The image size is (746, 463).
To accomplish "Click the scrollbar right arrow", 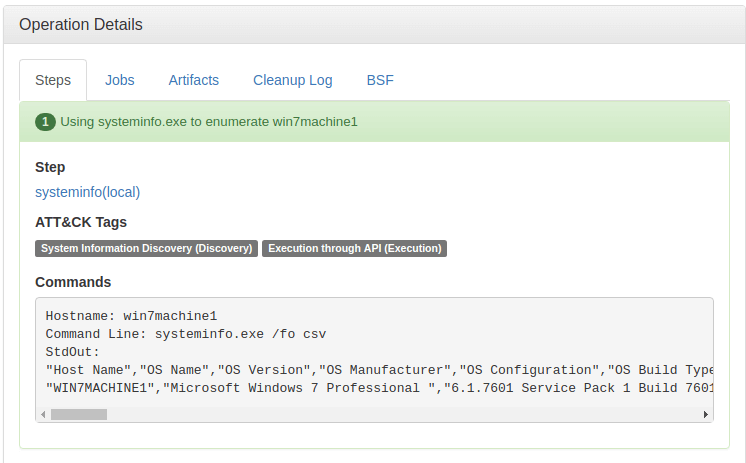I will (706, 414).
